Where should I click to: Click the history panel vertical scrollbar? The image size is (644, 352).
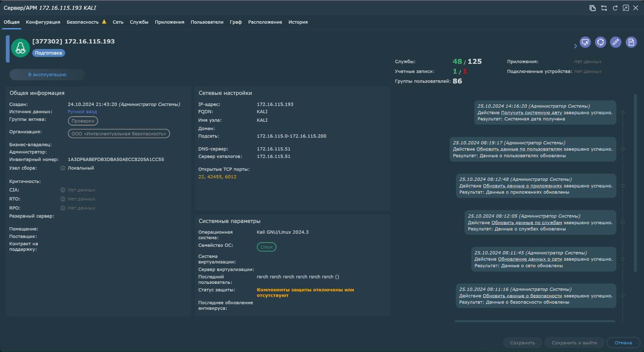click(635, 183)
